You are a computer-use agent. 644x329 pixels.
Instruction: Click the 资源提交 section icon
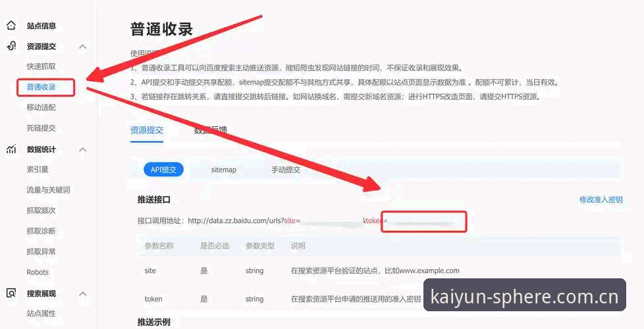[x=11, y=46]
